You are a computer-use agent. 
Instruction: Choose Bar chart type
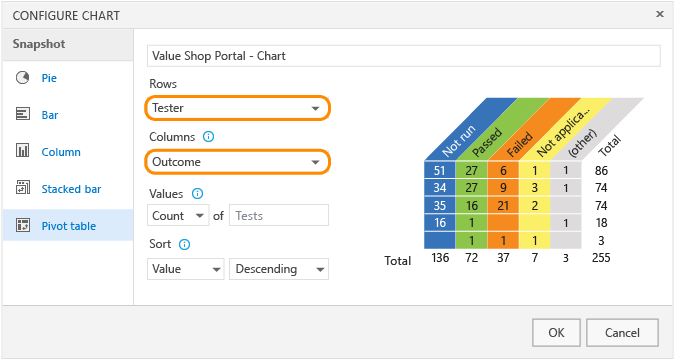[x=50, y=115]
